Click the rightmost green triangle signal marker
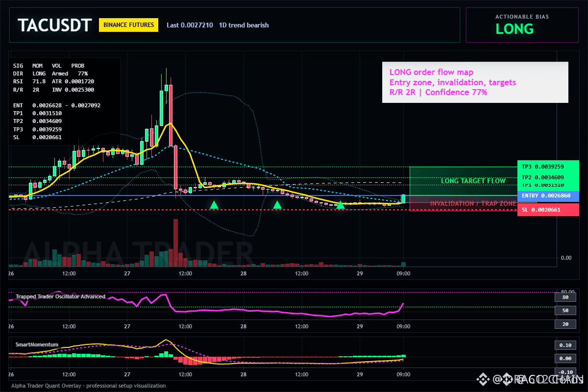588x392 pixels. [x=341, y=205]
